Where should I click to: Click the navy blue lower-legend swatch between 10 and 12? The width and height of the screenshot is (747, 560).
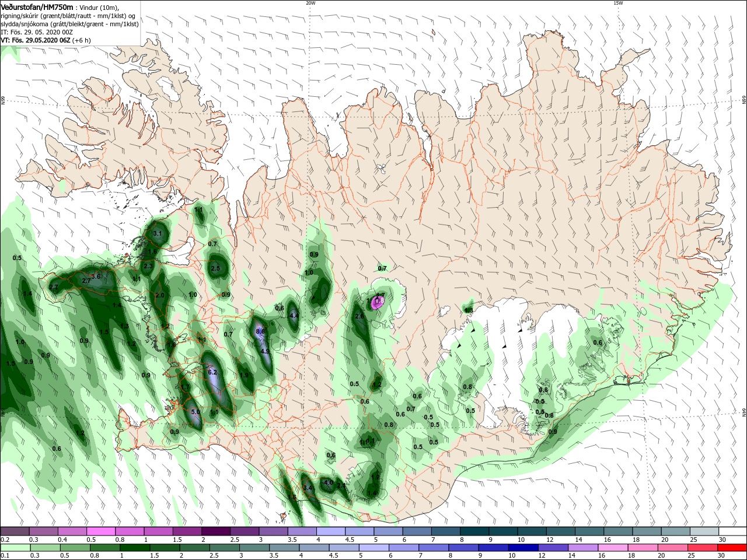pyautogui.click(x=523, y=548)
